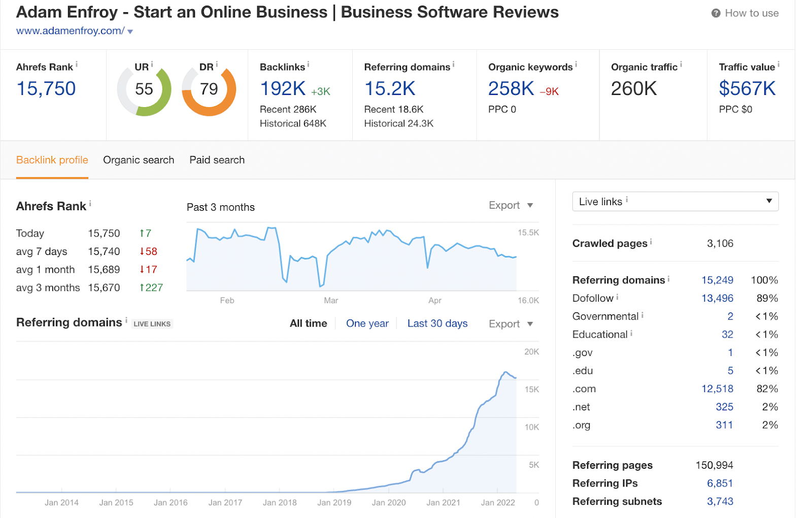This screenshot has width=812, height=518.
Task: Open the Referring IPs 6,851 link
Action: (720, 483)
